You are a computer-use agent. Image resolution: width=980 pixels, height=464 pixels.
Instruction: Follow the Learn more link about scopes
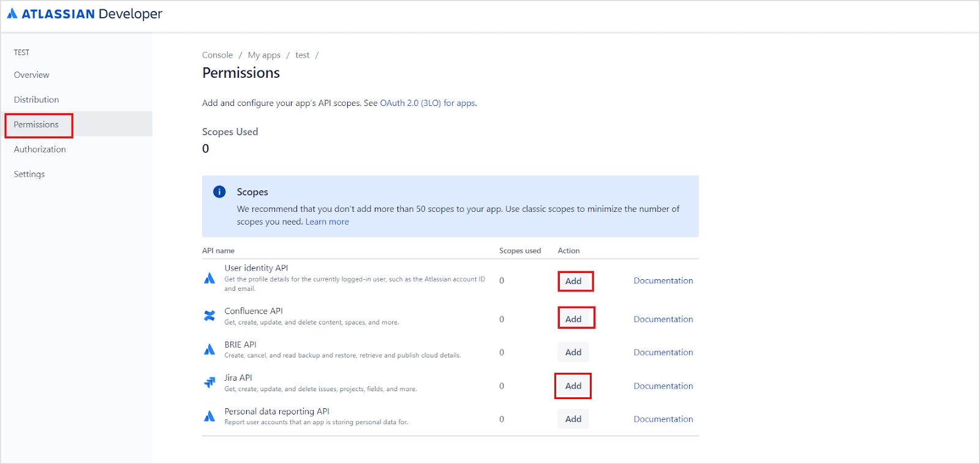tap(327, 222)
